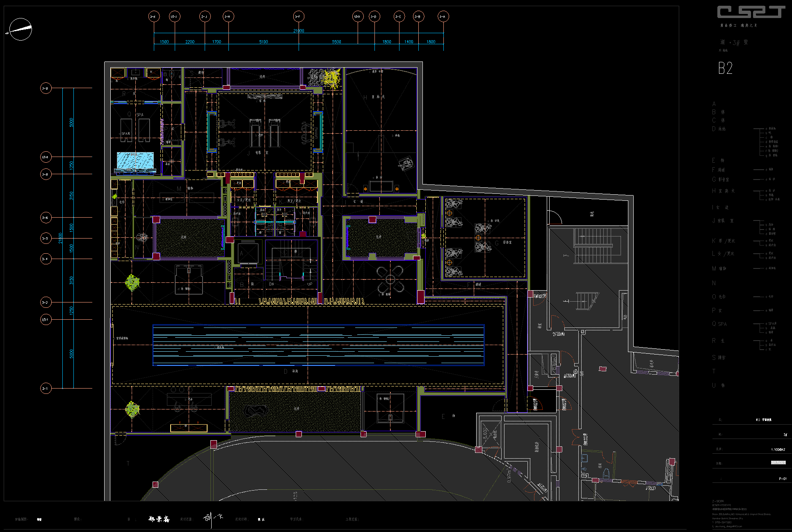
Task: Click the large B2 floor title
Action: (725, 68)
